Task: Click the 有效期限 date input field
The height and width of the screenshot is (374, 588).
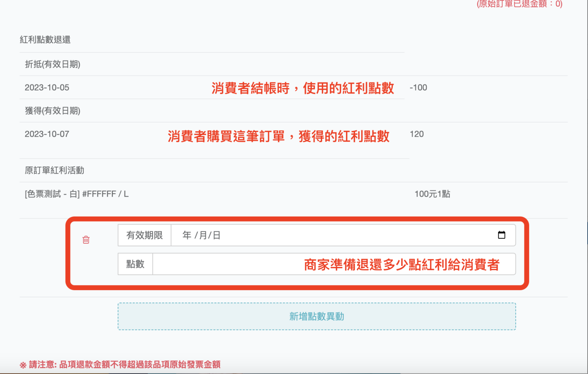Action: coord(306,235)
